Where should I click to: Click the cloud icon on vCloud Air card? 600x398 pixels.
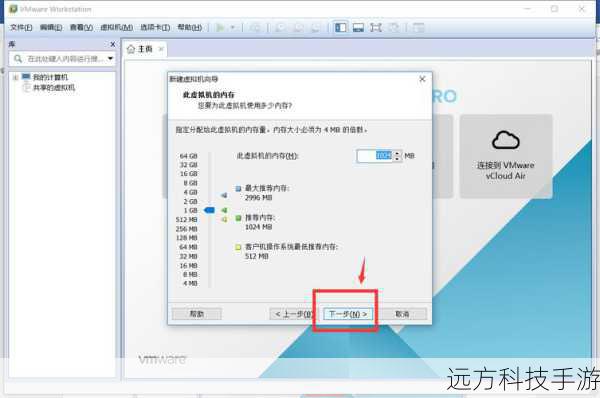[505, 140]
